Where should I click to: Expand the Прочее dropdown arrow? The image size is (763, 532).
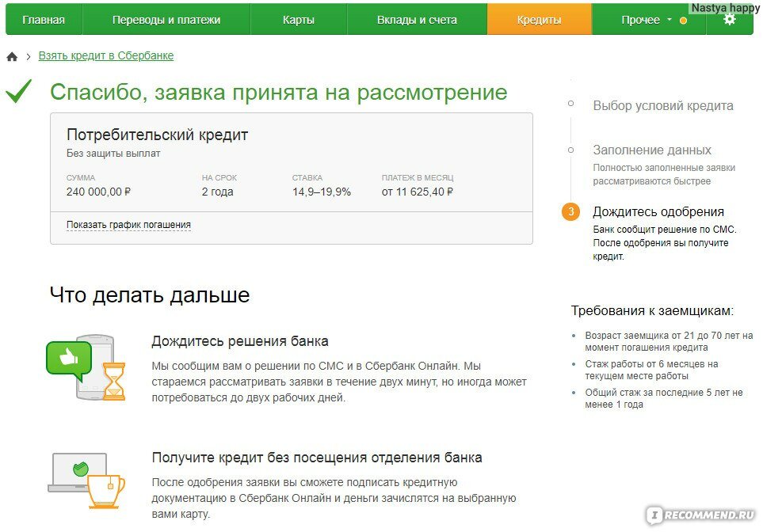click(x=669, y=20)
